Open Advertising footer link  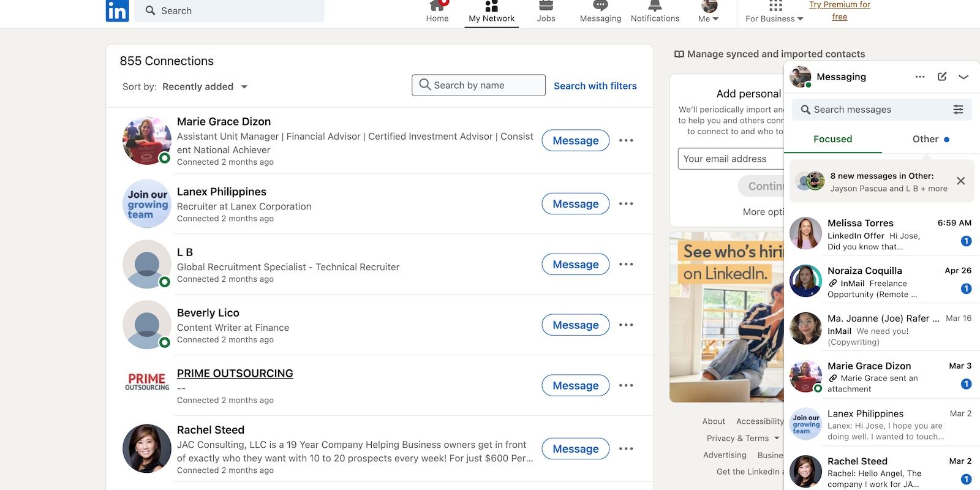tap(725, 454)
